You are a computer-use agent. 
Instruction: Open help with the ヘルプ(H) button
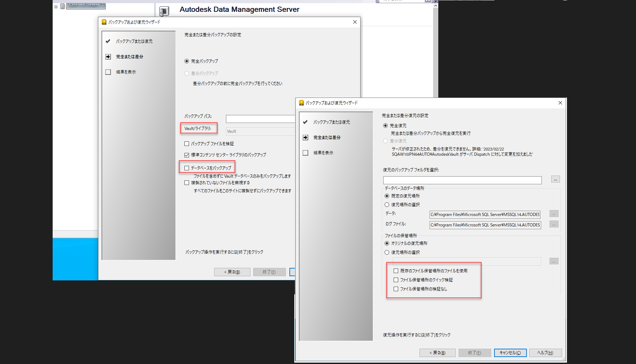(x=545, y=353)
